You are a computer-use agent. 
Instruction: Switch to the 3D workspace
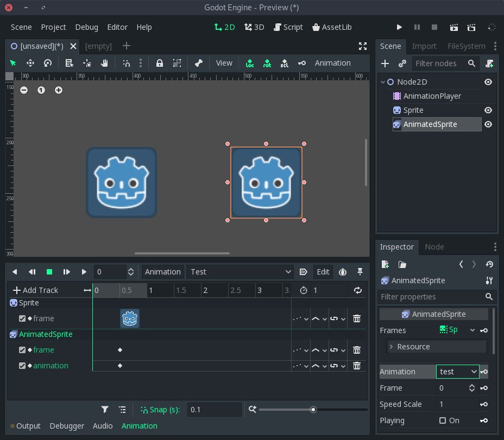(254, 27)
